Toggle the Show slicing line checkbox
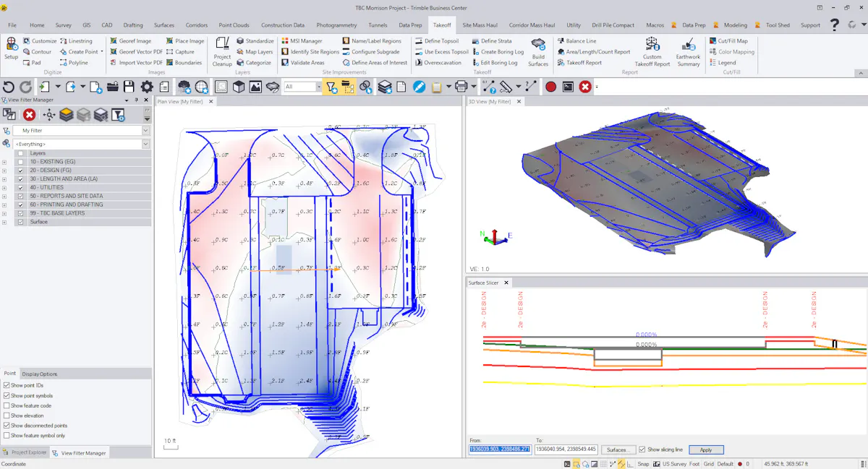 [x=642, y=449]
